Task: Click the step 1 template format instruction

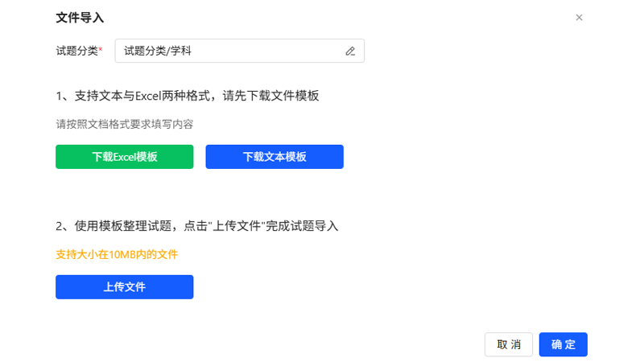Action: coord(188,96)
